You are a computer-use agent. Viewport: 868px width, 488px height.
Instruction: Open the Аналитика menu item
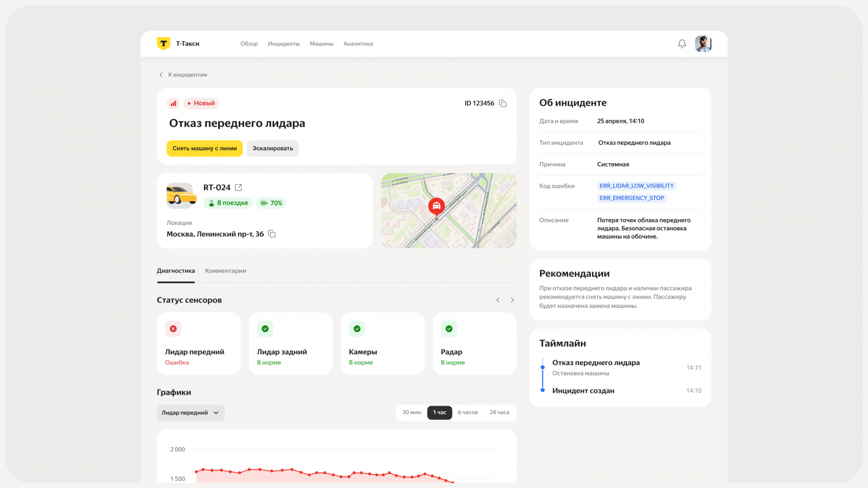click(358, 43)
